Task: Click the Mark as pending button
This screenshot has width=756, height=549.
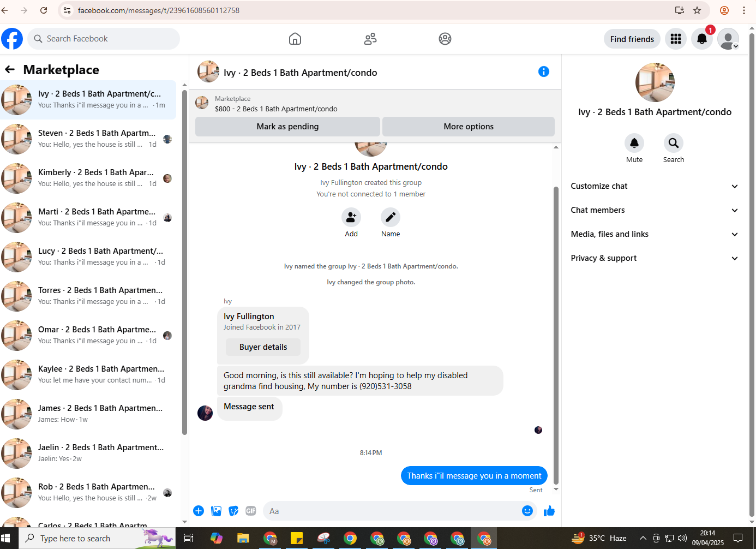Action: [x=287, y=127]
